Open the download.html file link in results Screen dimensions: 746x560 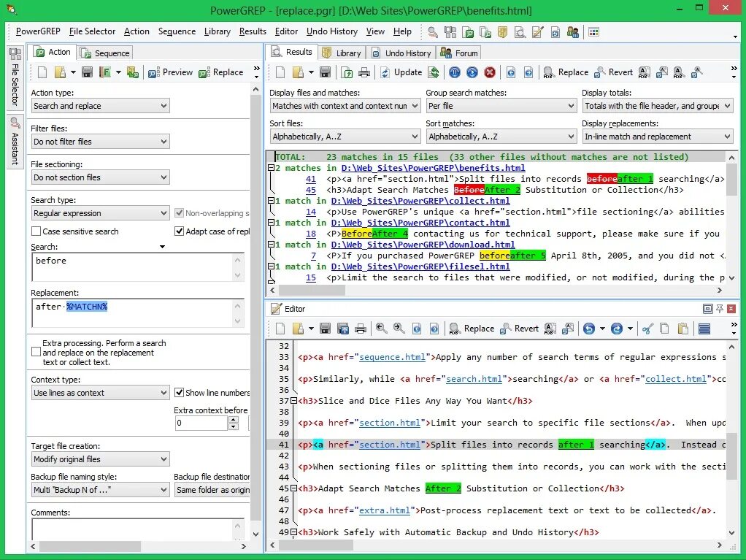pos(423,245)
